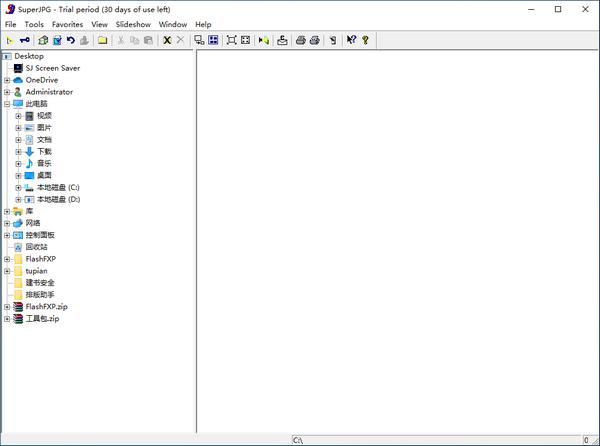The image size is (600, 446).
Task: Select the Administrator tree label
Action: (x=49, y=92)
